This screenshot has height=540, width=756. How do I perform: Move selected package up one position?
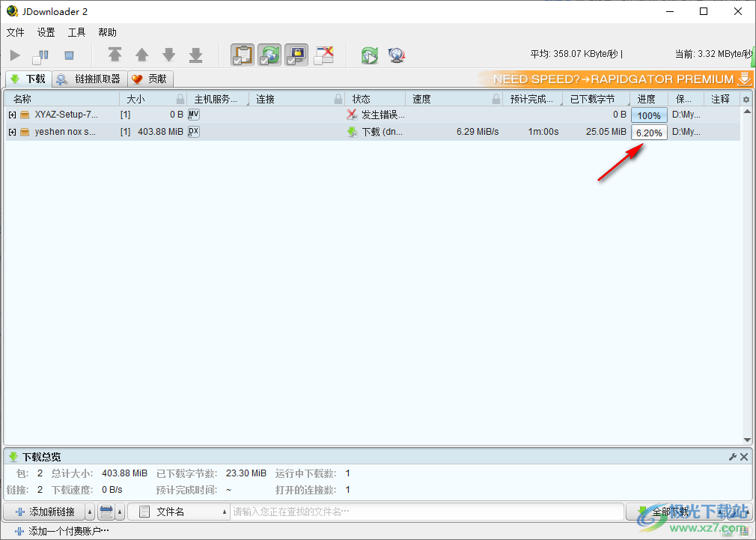click(x=141, y=55)
